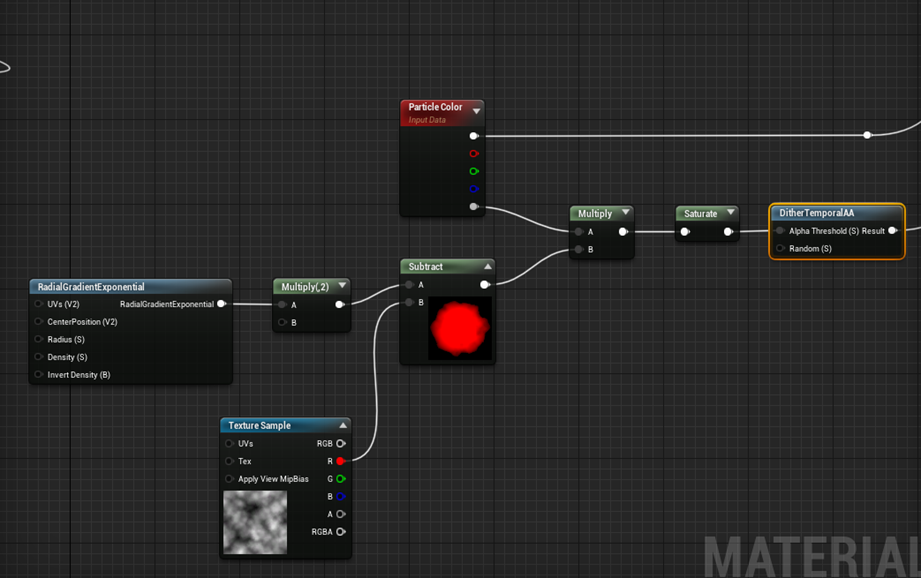Expand the Particle Color node arrow
This screenshot has height=578, width=921.
[476, 110]
